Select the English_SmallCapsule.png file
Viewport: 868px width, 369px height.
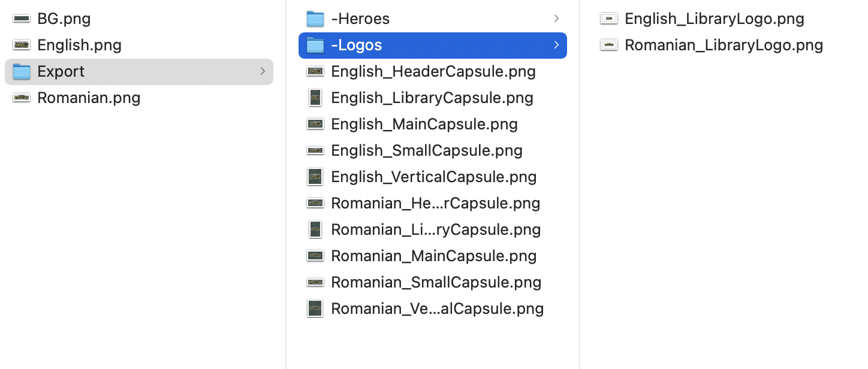pos(426,150)
